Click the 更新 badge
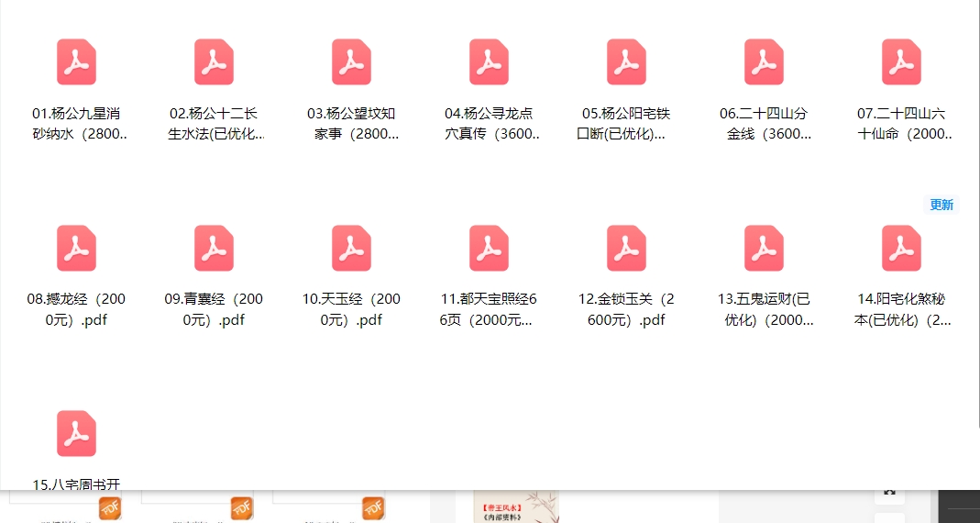The width and height of the screenshot is (980, 523). (x=941, y=205)
